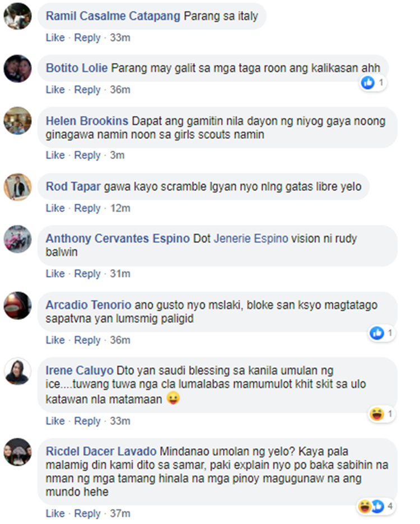Open the like reaction count on Arcadio Tenorio's comment

point(382,333)
